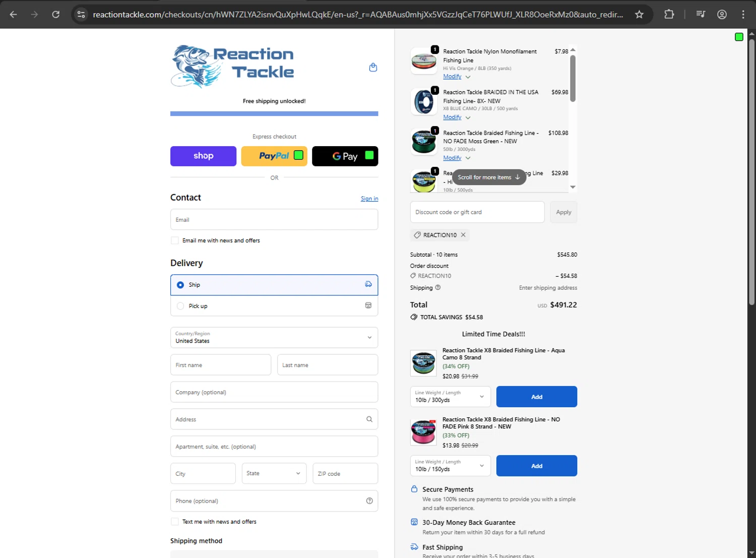Select the Ship delivery option
Screen dimensions: 756x558
(274, 285)
